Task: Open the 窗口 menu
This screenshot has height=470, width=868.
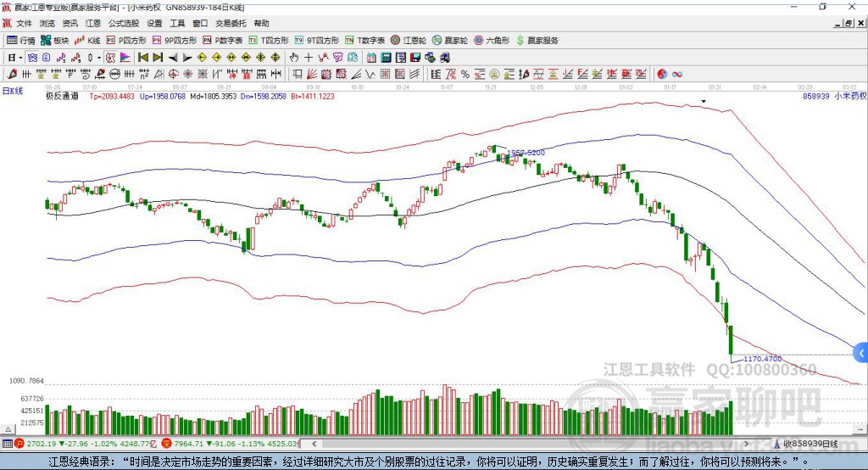Action: (200, 23)
